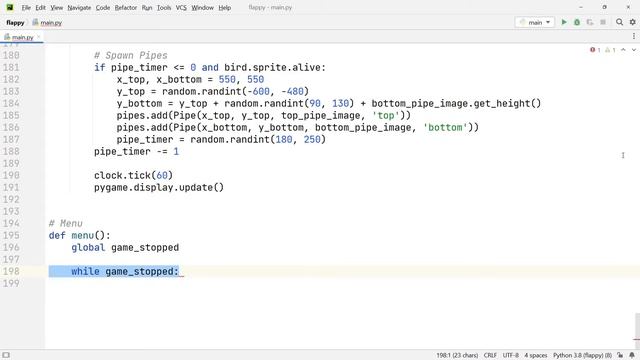Click the 198:1 caret position in status bar
The height and width of the screenshot is (360, 640).
click(457, 356)
